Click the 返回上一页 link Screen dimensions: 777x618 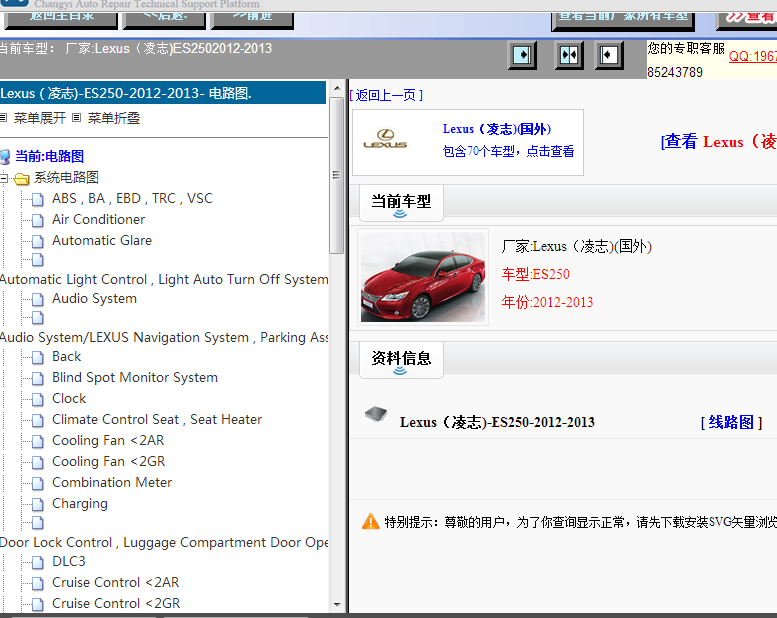tap(386, 95)
